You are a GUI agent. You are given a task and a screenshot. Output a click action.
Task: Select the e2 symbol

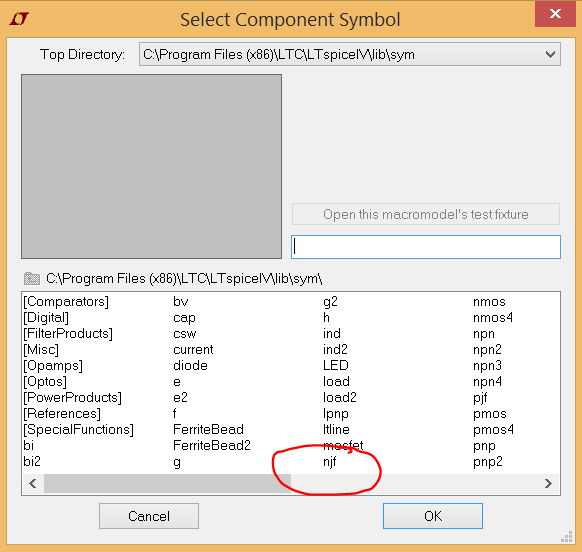pos(180,398)
